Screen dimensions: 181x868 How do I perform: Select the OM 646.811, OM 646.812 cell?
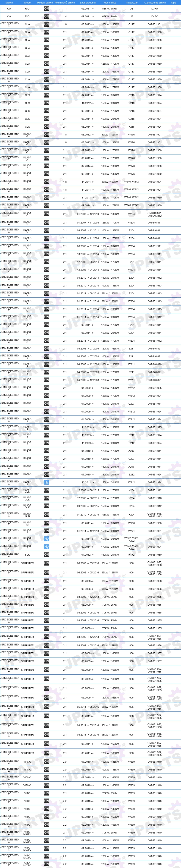tap(154, 214)
